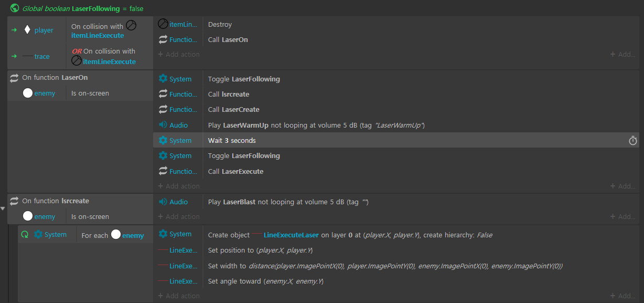This screenshot has height=303, width=644.
Task: Click the itemLineExecute icon beside Destroy action
Action: (163, 24)
